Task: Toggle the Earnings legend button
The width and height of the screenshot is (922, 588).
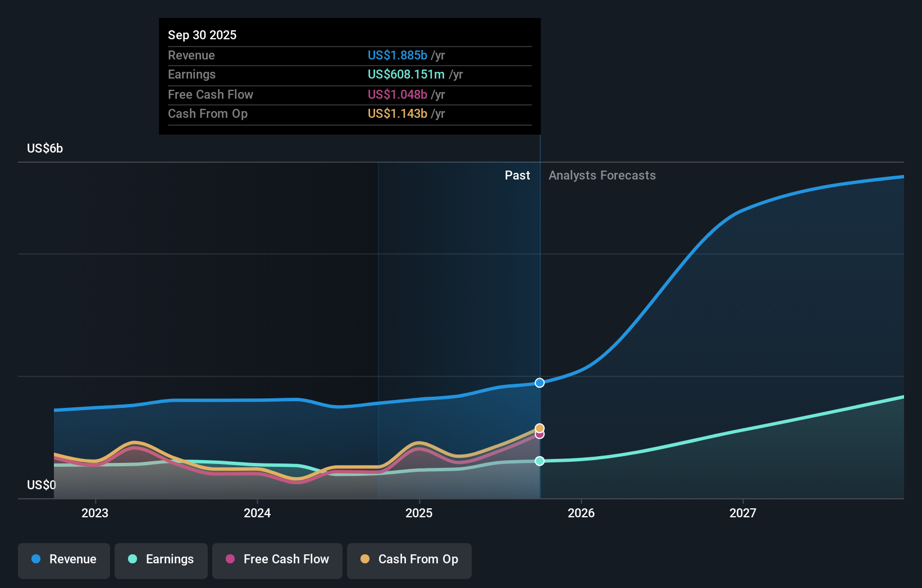Action: (x=161, y=561)
